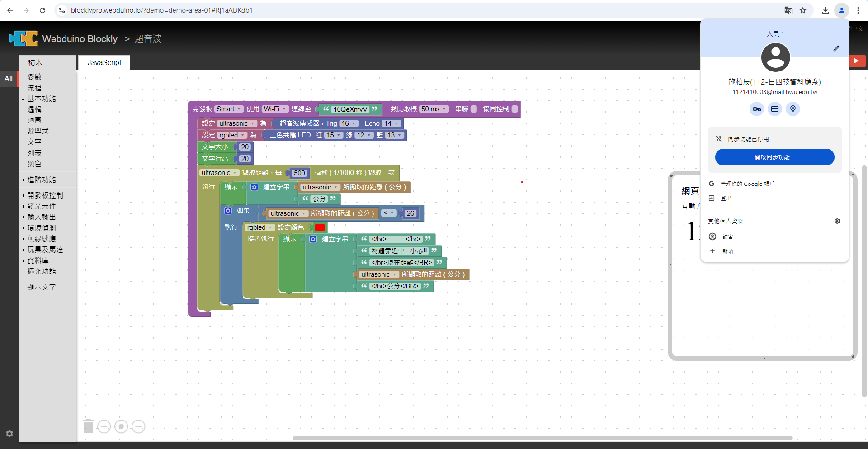The width and height of the screenshot is (868, 449).
Task: Open the Smart board type dropdown
Action: tap(229, 109)
